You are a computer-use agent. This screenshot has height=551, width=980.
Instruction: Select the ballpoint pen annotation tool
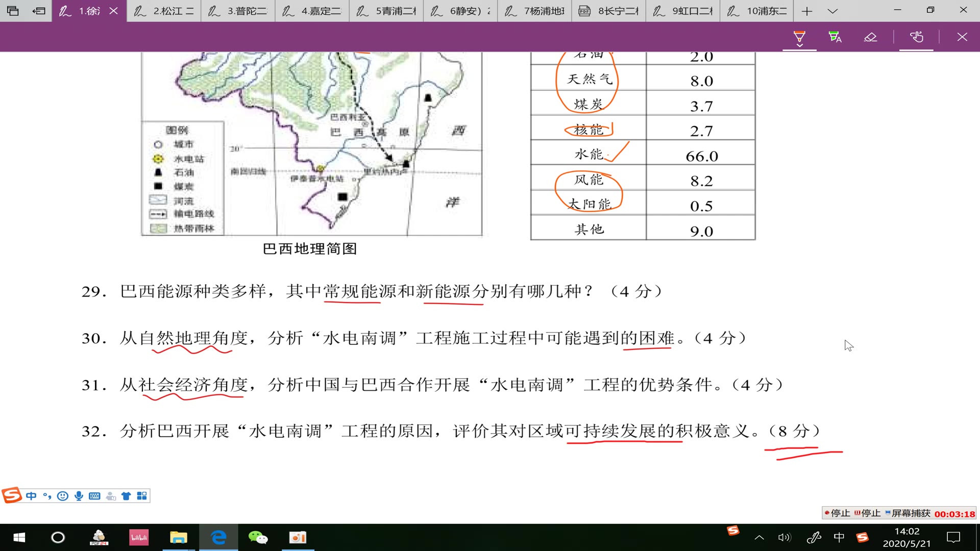click(799, 35)
